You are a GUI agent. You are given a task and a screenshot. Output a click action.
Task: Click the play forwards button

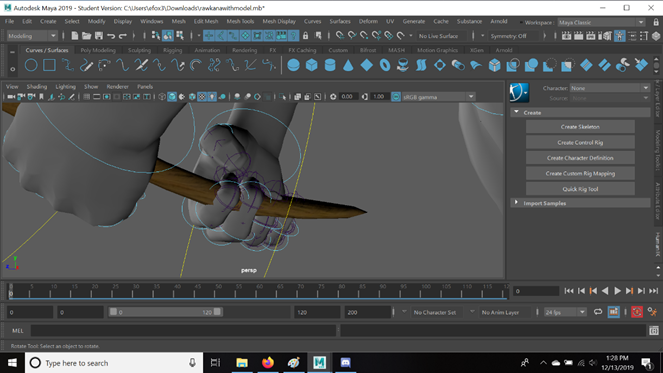[617, 291]
